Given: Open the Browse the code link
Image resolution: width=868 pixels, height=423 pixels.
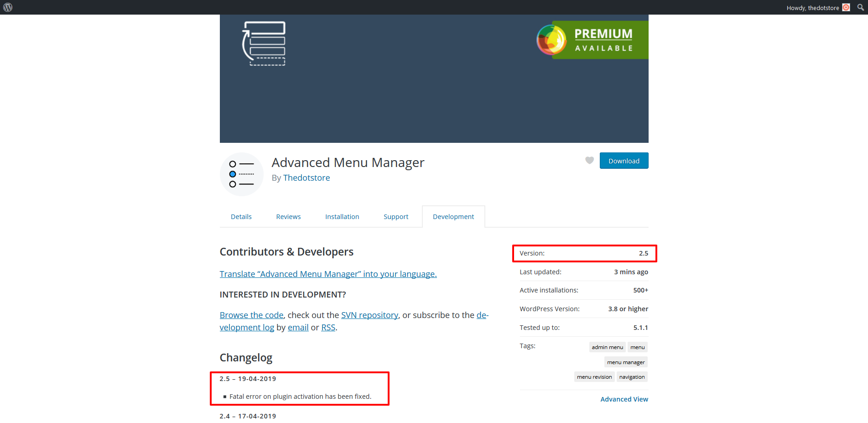Looking at the screenshot, I should click(252, 315).
